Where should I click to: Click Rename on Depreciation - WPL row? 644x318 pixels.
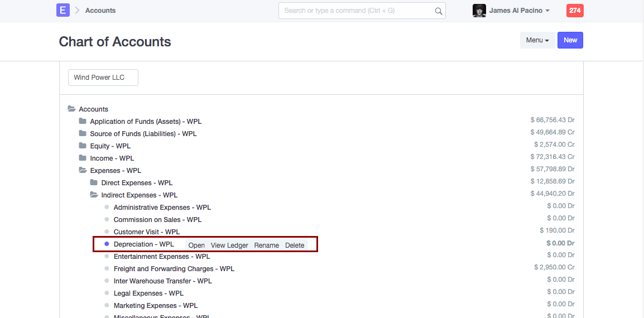click(x=266, y=245)
